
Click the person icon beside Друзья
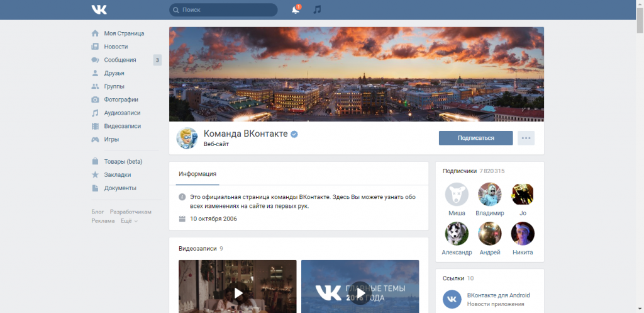click(96, 73)
